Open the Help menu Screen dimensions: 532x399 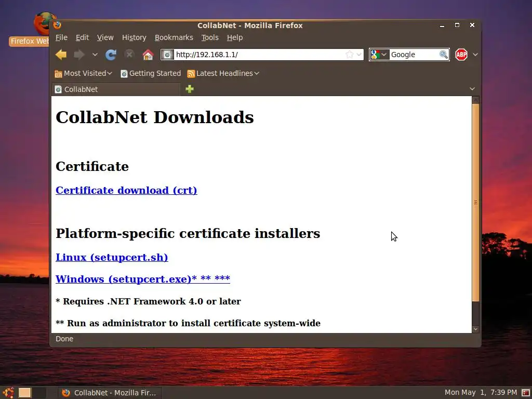click(x=234, y=37)
